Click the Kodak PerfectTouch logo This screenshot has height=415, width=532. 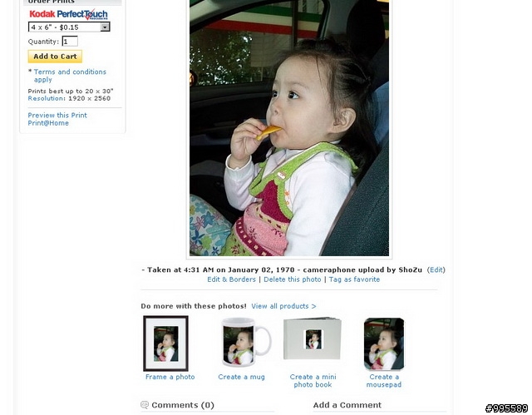click(68, 14)
